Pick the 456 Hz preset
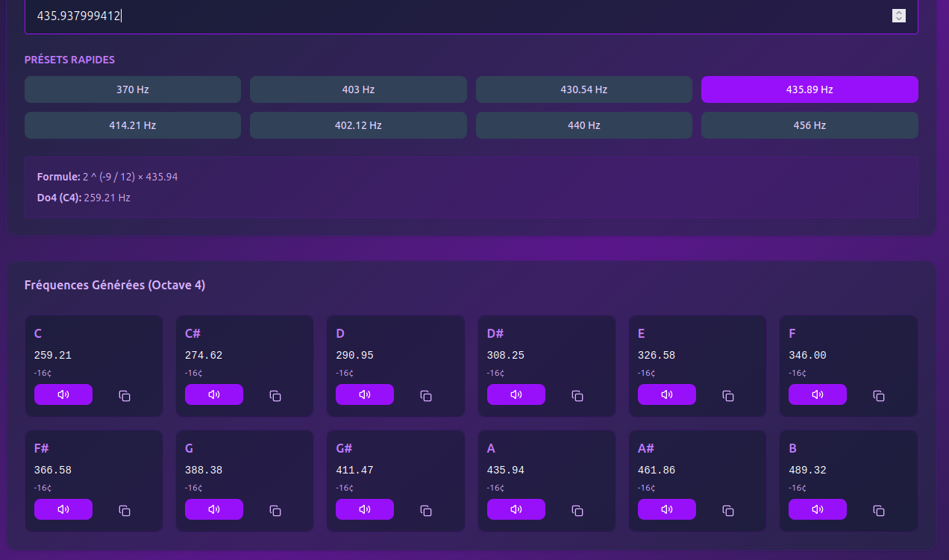This screenshot has width=949, height=560. pos(809,125)
